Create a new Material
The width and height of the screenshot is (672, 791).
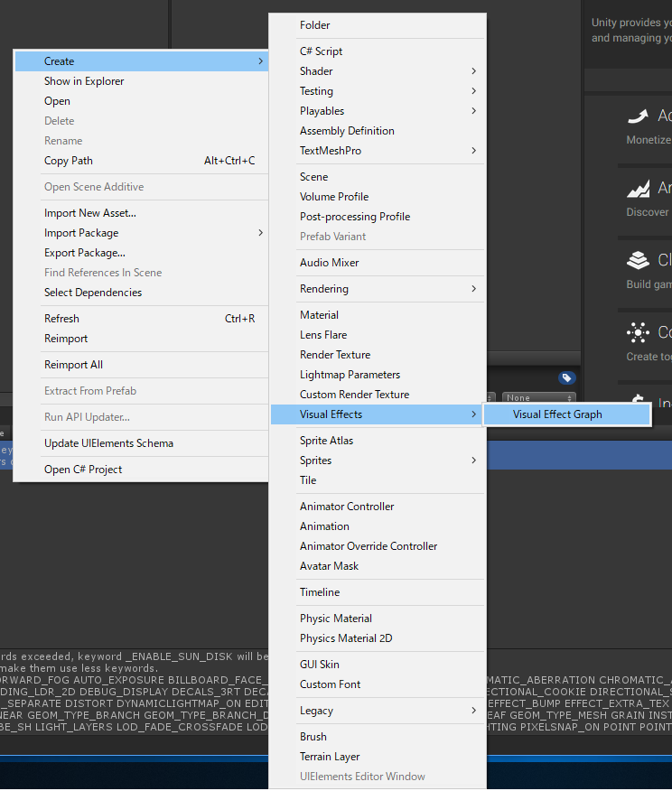(x=378, y=315)
